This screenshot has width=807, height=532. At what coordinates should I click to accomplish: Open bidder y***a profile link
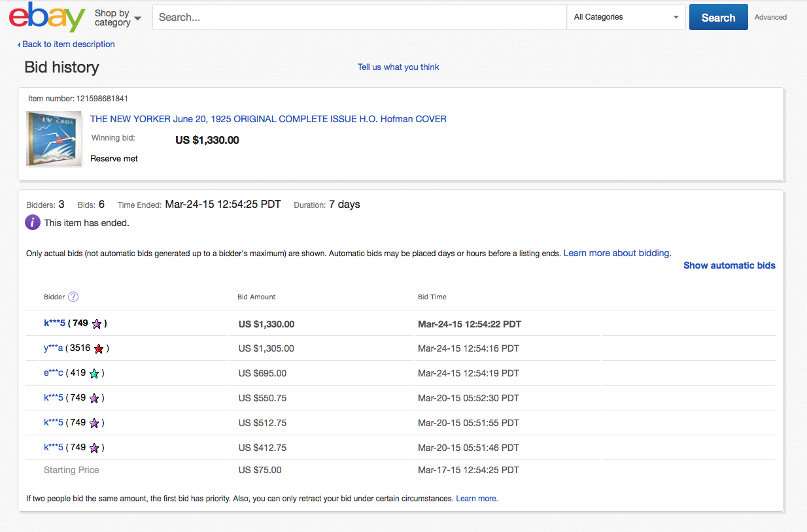click(53, 348)
